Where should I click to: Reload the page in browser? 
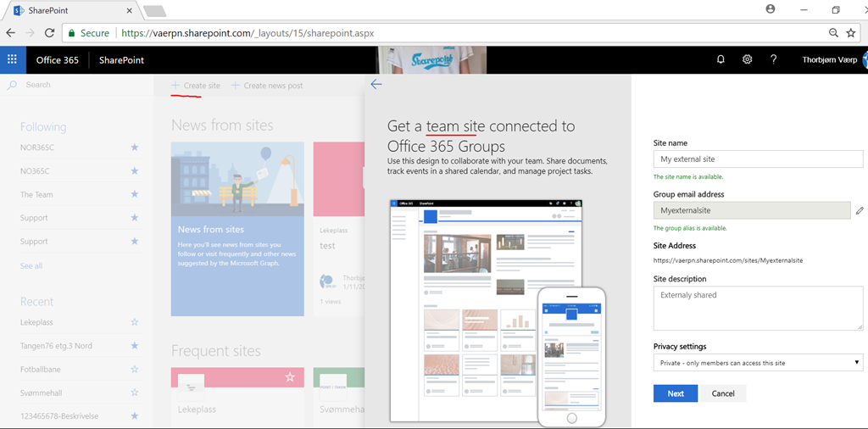(49, 33)
